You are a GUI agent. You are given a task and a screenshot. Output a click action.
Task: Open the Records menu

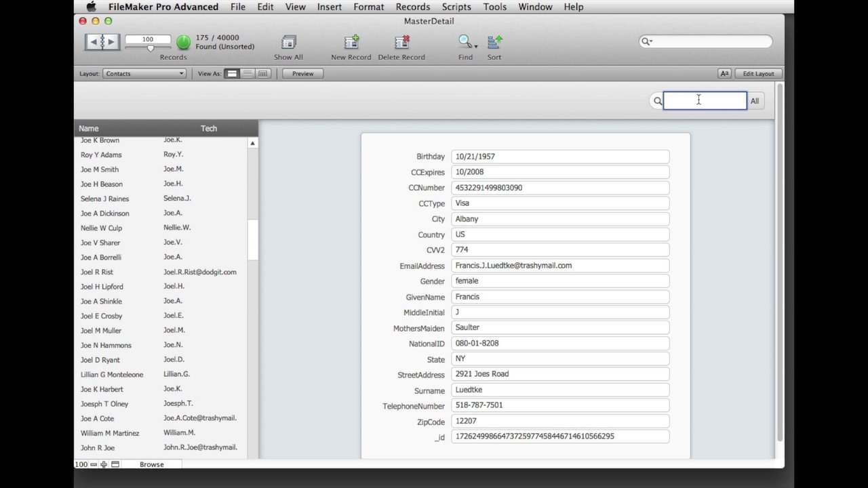(x=413, y=7)
